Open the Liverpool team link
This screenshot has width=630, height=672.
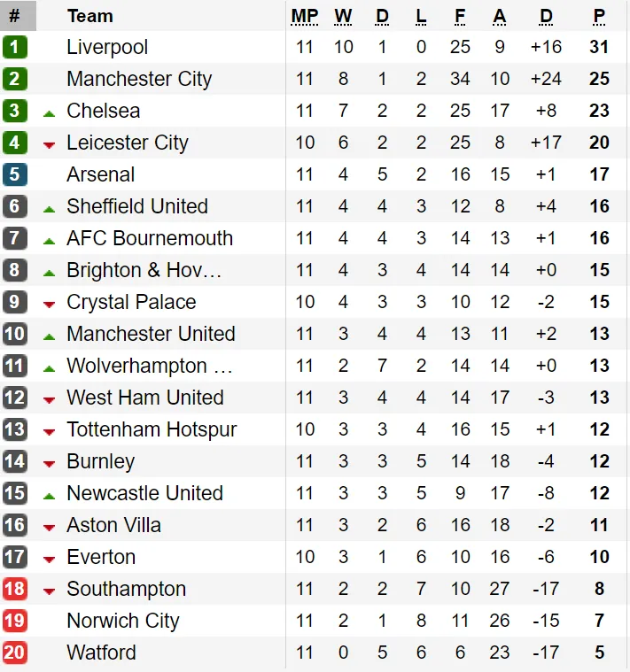tap(107, 47)
